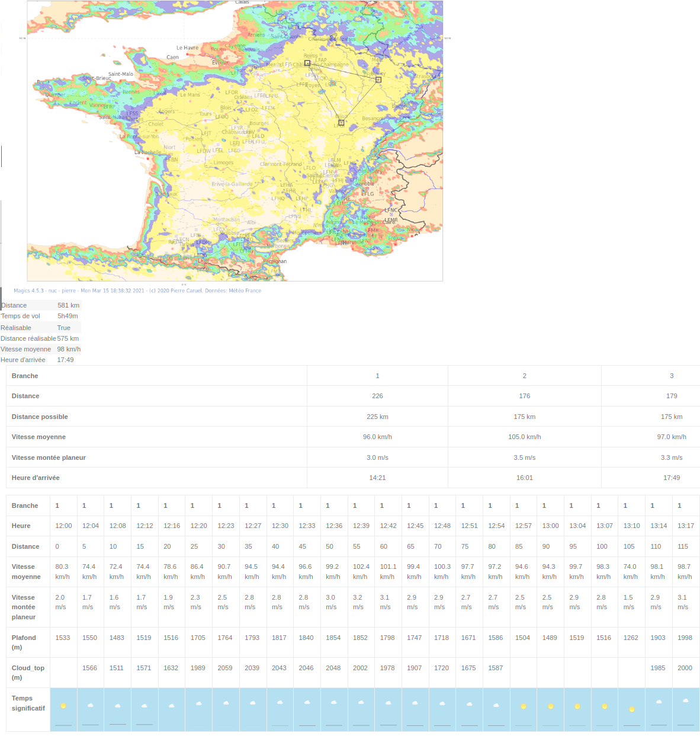Click the southern square waypoint near Dijon

click(x=341, y=123)
